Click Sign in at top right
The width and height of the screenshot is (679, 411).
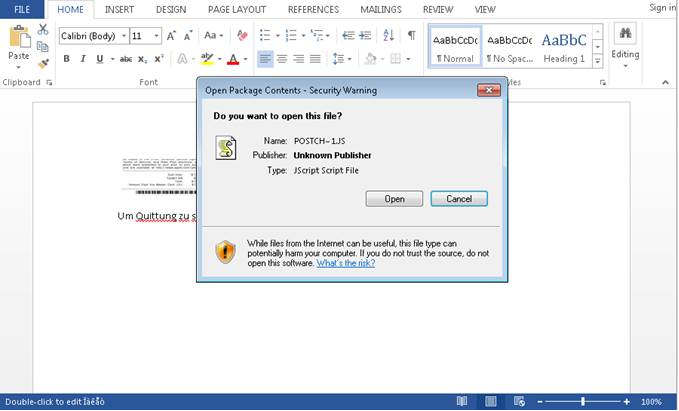pyautogui.click(x=663, y=8)
